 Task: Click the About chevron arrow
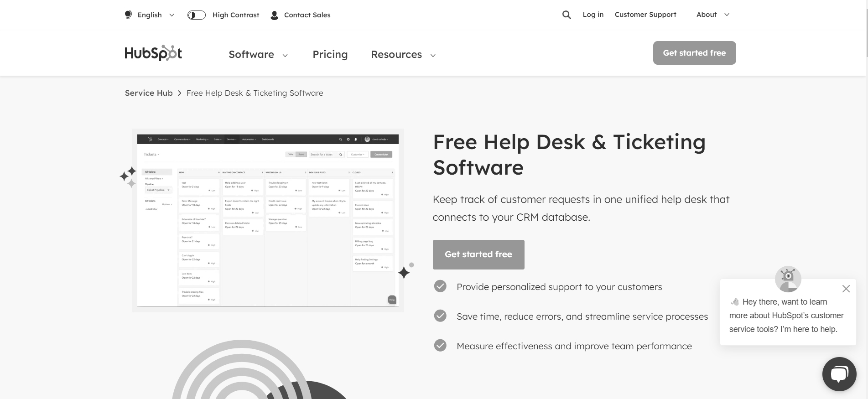click(727, 15)
